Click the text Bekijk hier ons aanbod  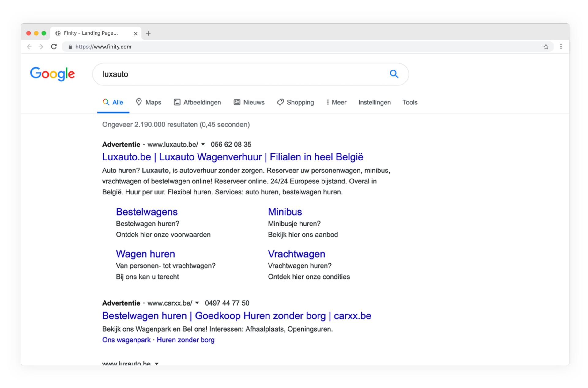point(303,235)
